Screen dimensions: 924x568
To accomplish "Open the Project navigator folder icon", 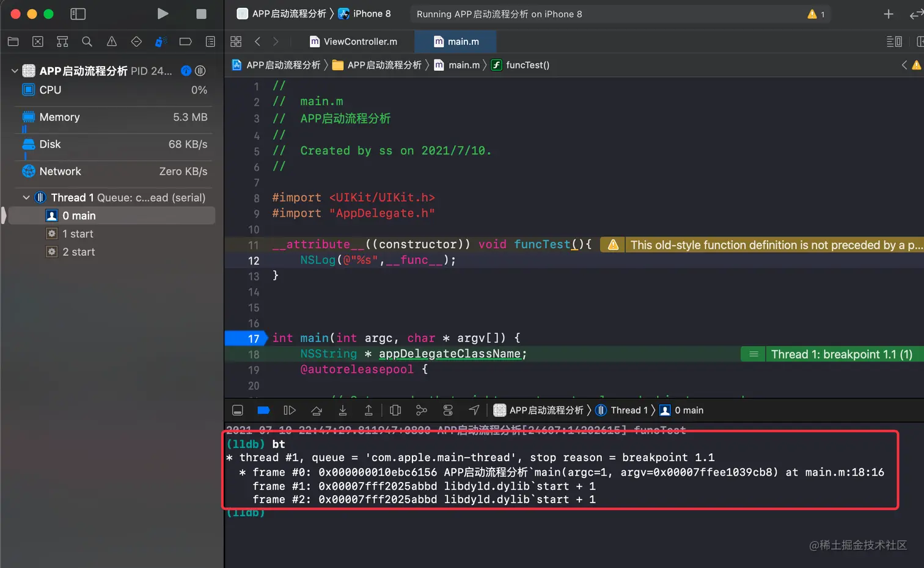I will (x=13, y=42).
